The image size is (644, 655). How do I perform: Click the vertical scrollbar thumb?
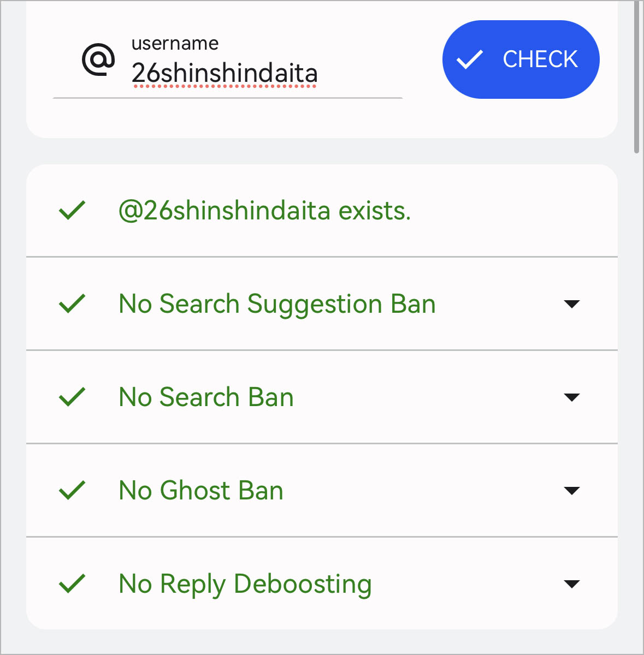click(x=636, y=76)
